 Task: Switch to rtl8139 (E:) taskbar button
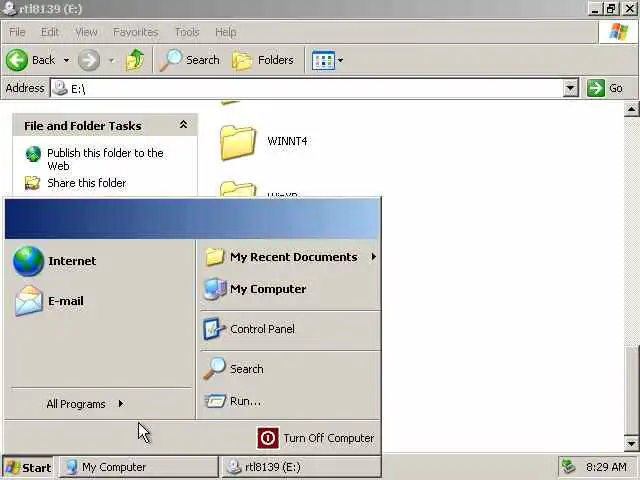click(x=301, y=467)
